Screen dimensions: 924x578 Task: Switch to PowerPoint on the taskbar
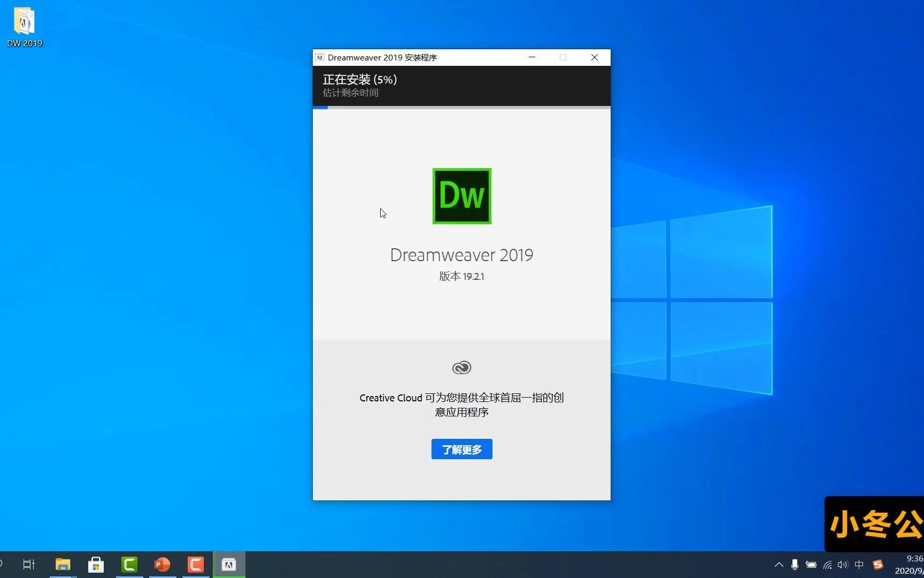click(x=163, y=564)
